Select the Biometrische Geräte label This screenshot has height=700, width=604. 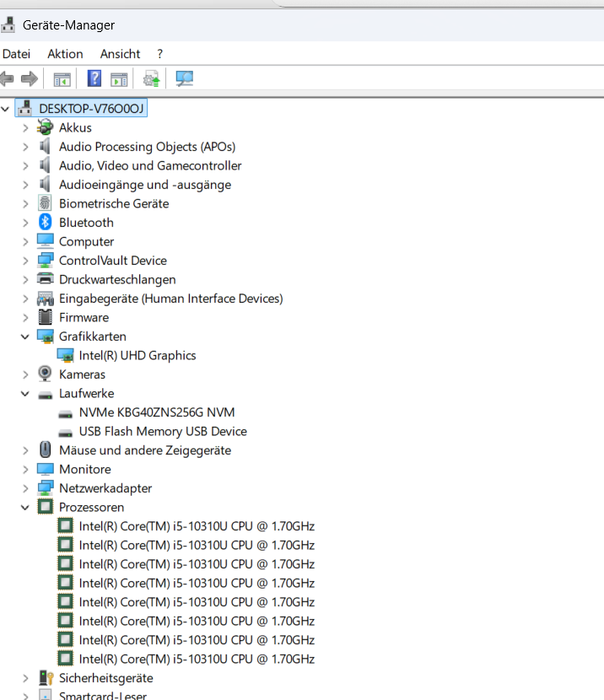pos(114,203)
